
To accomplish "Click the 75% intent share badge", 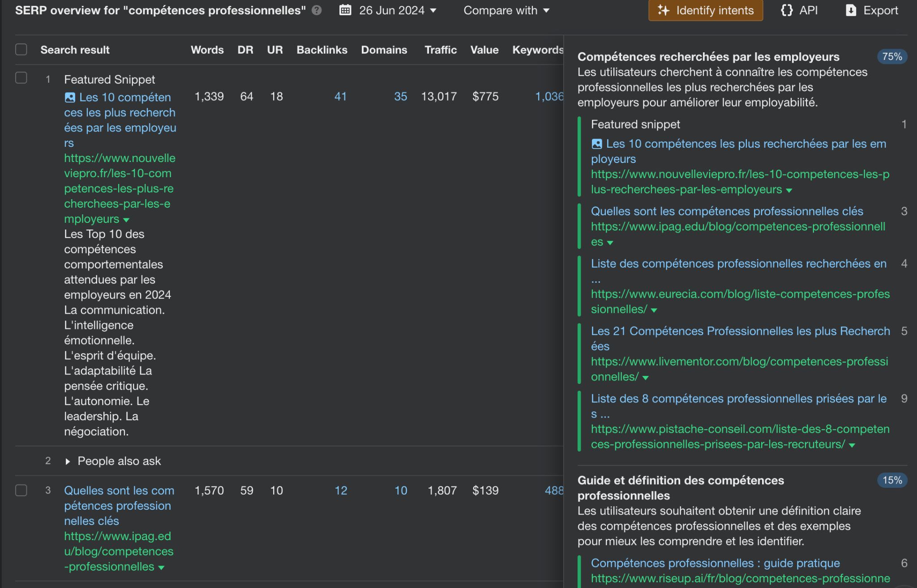I will click(892, 57).
